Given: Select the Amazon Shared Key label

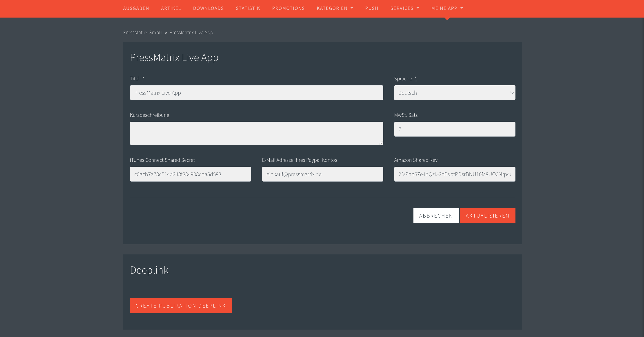Looking at the screenshot, I should pos(416,160).
